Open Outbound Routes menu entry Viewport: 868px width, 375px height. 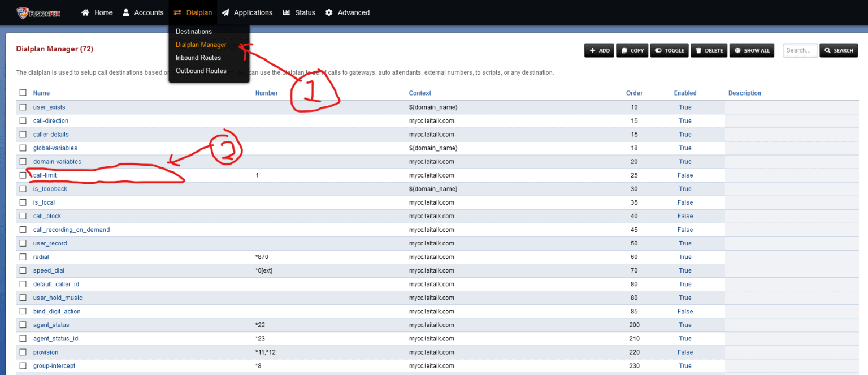[x=201, y=71]
